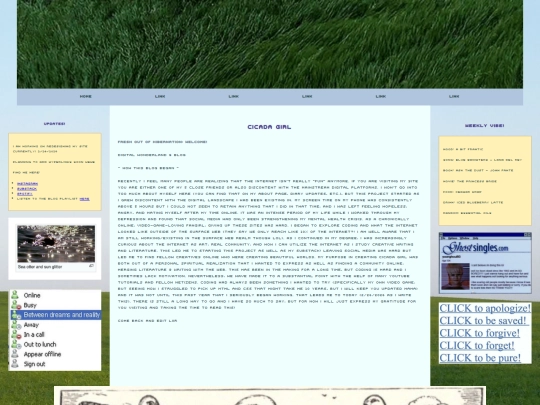Click the sketch drawing image at the page bottom
540x405 pixels.
point(270,396)
